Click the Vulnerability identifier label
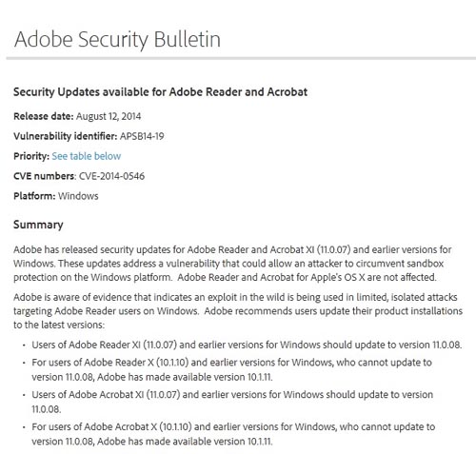This screenshot has height=454, width=476. pos(66,136)
